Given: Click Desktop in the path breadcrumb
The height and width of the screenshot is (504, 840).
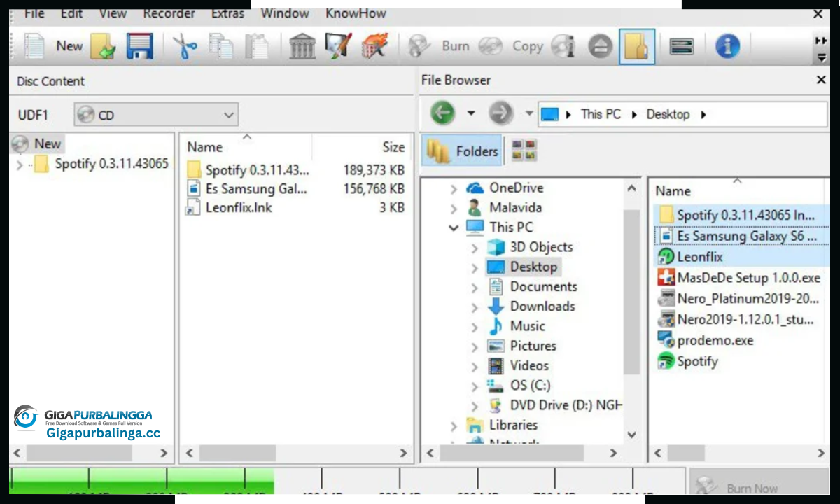Looking at the screenshot, I should click(x=668, y=114).
